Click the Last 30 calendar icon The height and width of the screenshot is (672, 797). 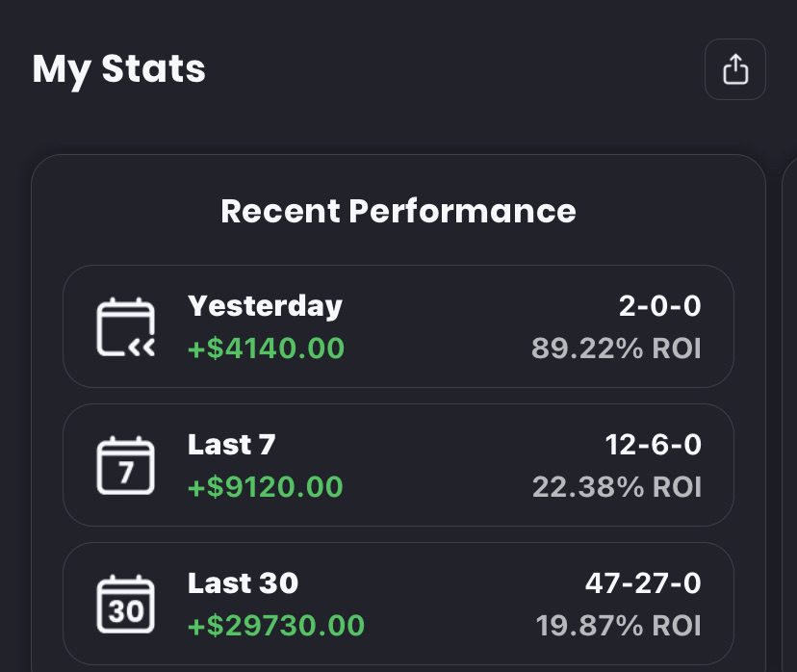[126, 604]
